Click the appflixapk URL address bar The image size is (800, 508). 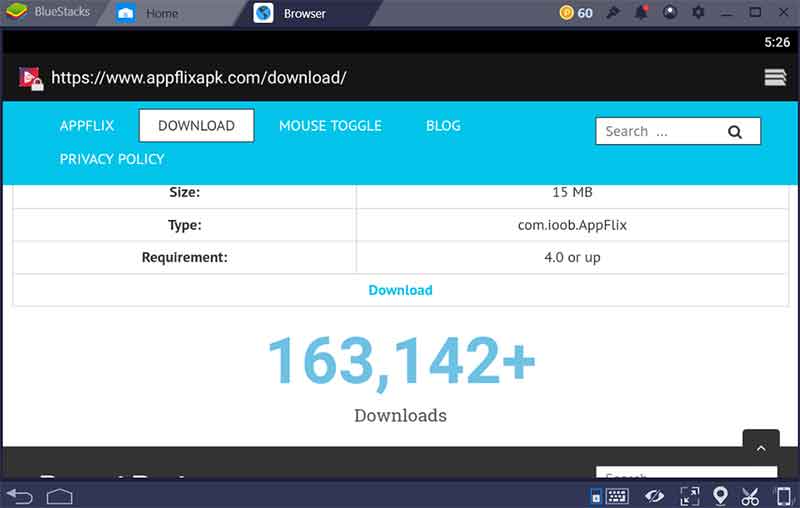pos(199,78)
